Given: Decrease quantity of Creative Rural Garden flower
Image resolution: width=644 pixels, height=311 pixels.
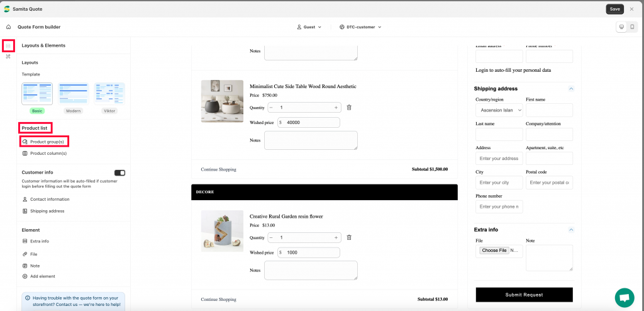Looking at the screenshot, I should pyautogui.click(x=272, y=237).
